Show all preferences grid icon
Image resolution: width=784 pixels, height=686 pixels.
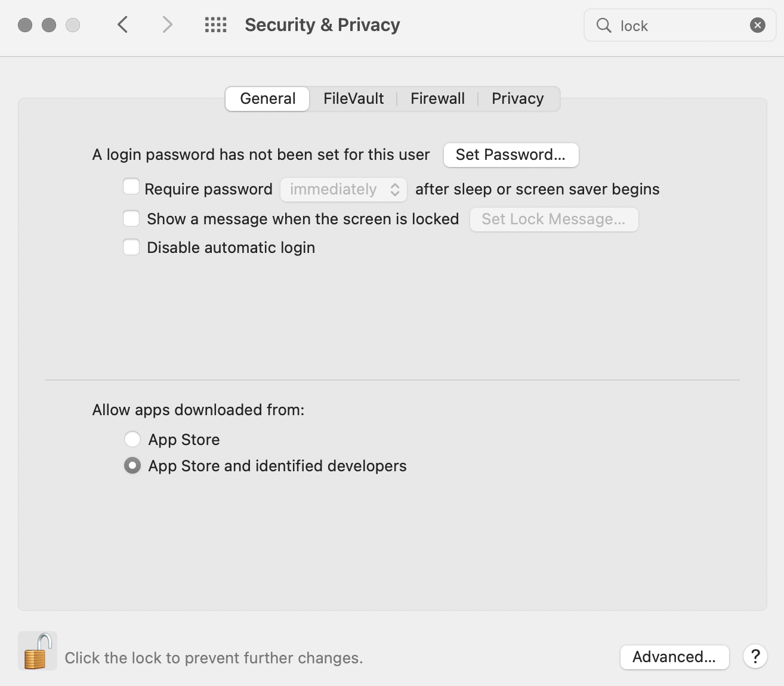(215, 25)
